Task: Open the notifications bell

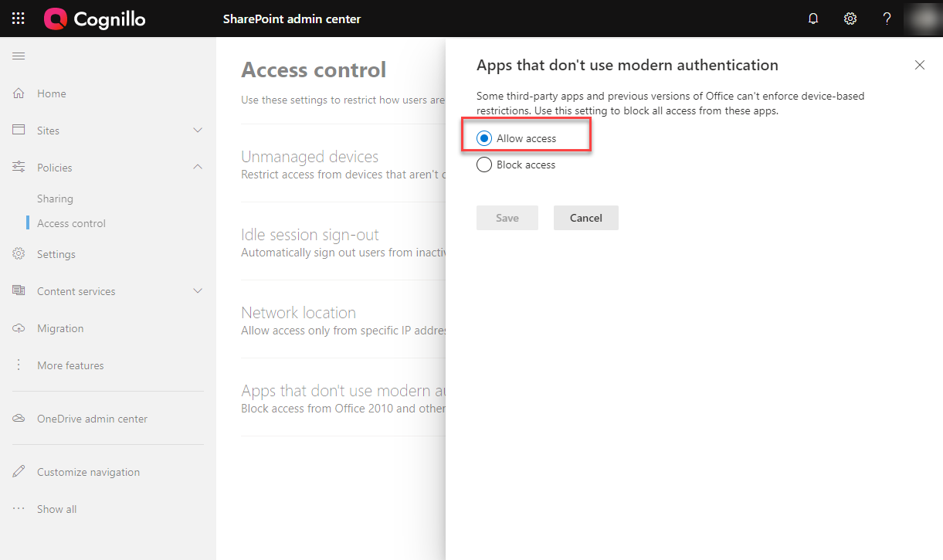Action: tap(813, 19)
